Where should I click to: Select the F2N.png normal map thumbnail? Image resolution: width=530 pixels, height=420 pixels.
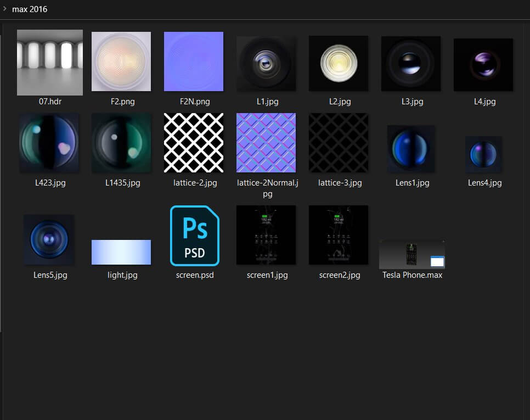coord(194,61)
